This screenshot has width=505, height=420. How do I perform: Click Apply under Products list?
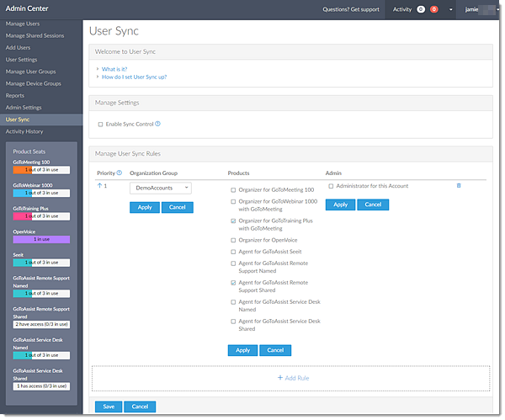coord(242,350)
